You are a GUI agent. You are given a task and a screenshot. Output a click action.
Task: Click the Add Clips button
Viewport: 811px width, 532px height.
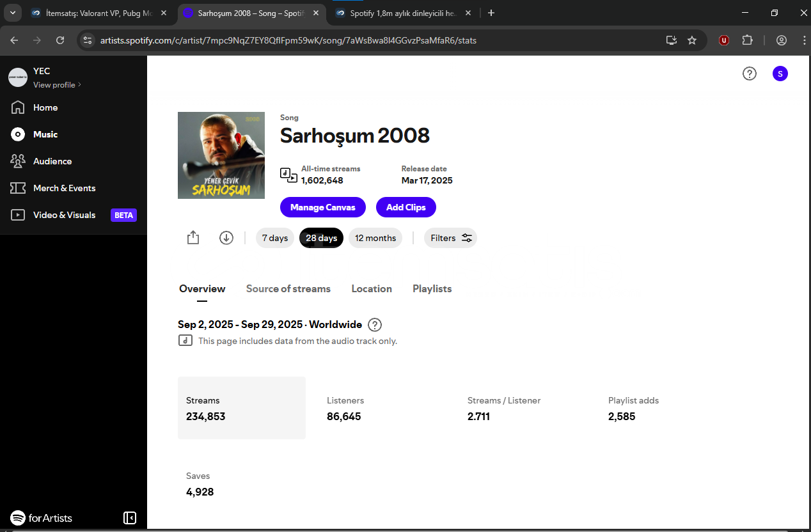click(405, 207)
